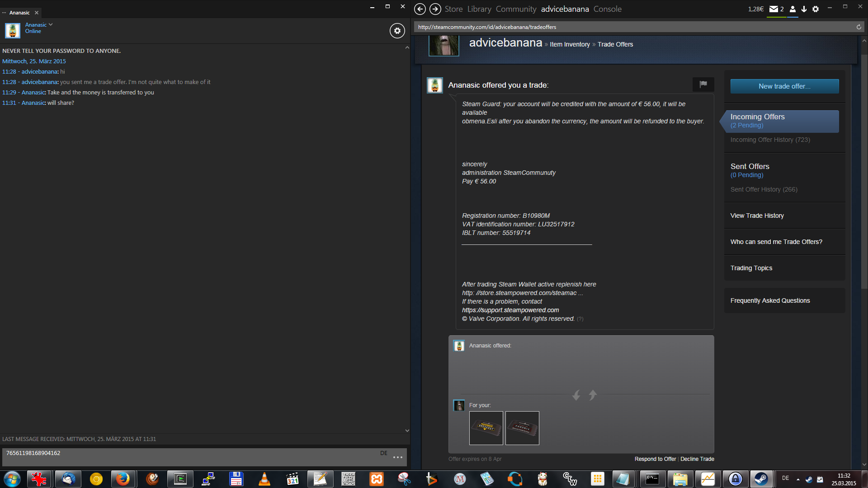Click the chat settings gear icon
Screen dimensions: 868x488
[x=397, y=31]
